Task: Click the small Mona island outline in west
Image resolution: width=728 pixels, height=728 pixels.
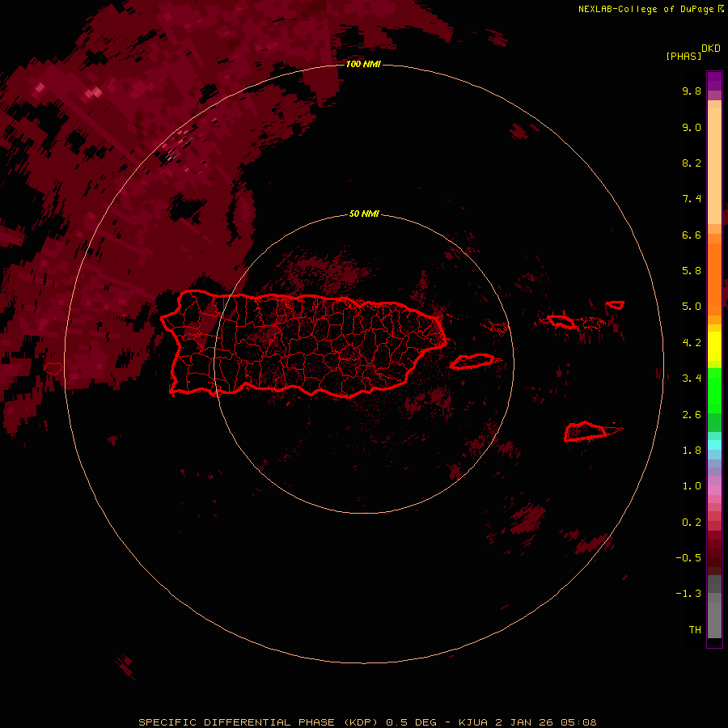Action: [53, 369]
